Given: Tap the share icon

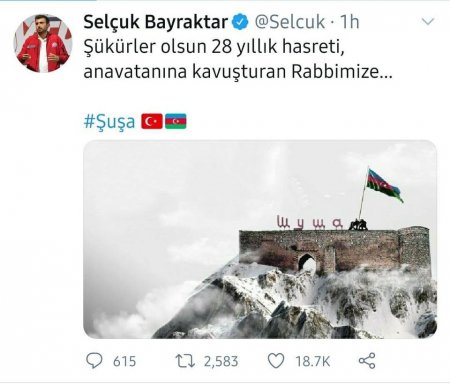Looking at the screenshot, I should pos(367,361).
